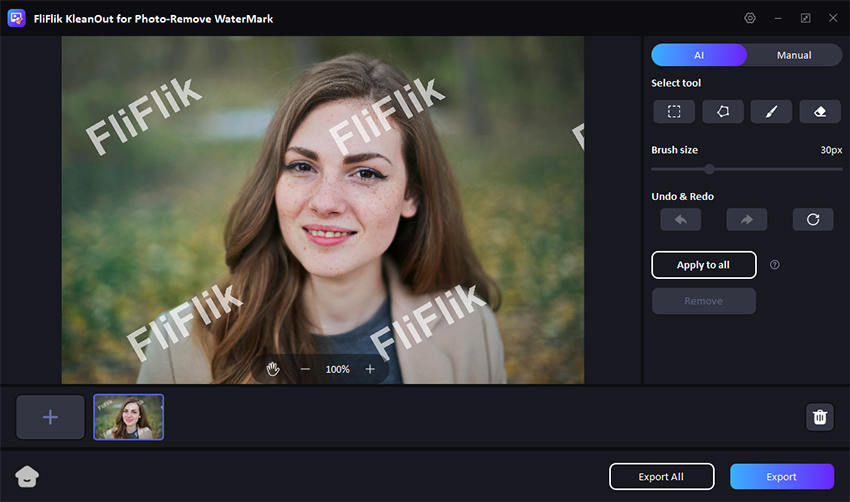
Task: Switch to the AI mode tab
Action: click(x=699, y=55)
